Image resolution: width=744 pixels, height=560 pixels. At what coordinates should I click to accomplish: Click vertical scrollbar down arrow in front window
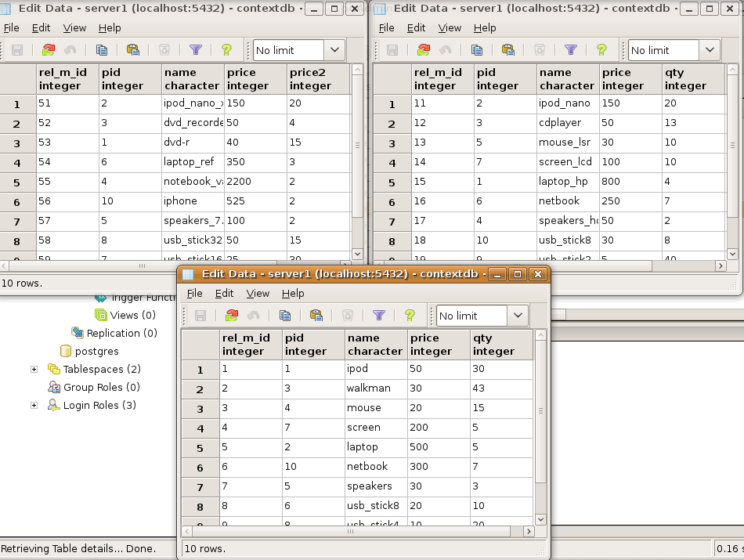tap(540, 519)
